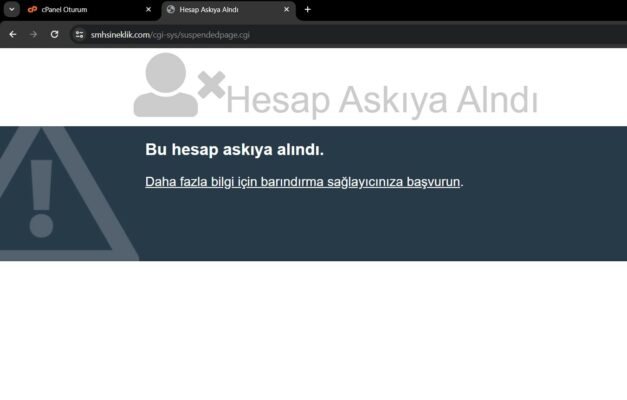
Task: Open a new tab with plus button
Action: click(308, 10)
